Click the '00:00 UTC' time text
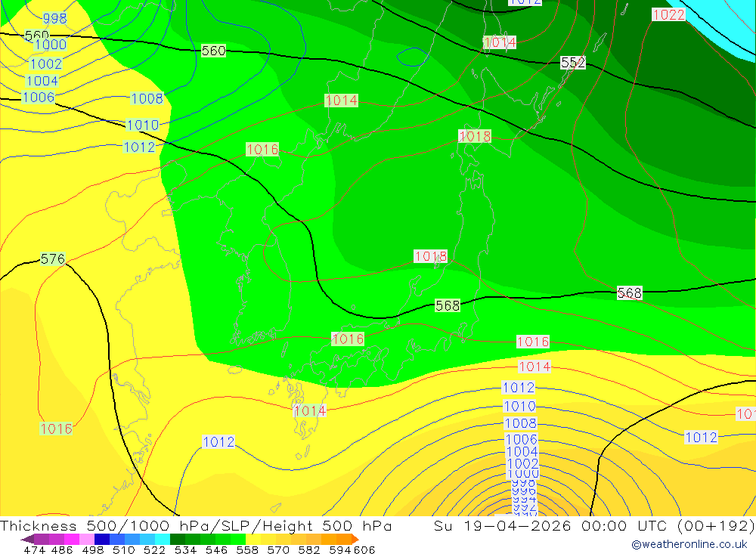Image resolution: width=756 pixels, height=554 pixels. coord(624,525)
